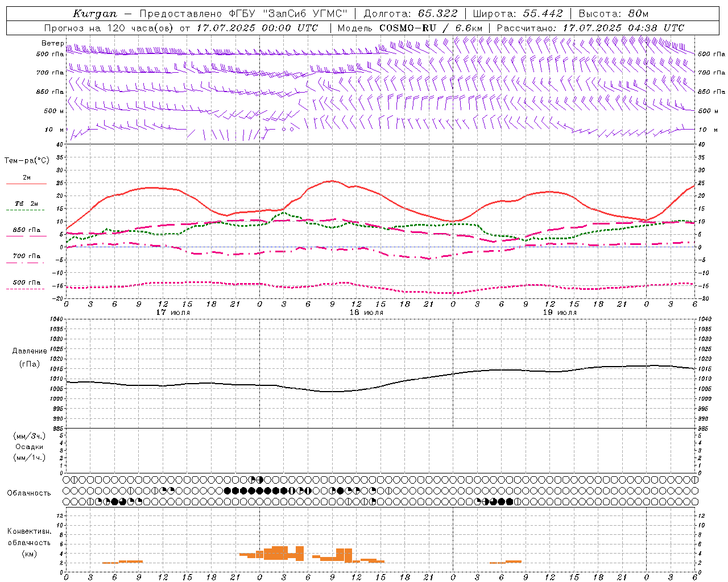Click the 19 июля date label

click(560, 313)
